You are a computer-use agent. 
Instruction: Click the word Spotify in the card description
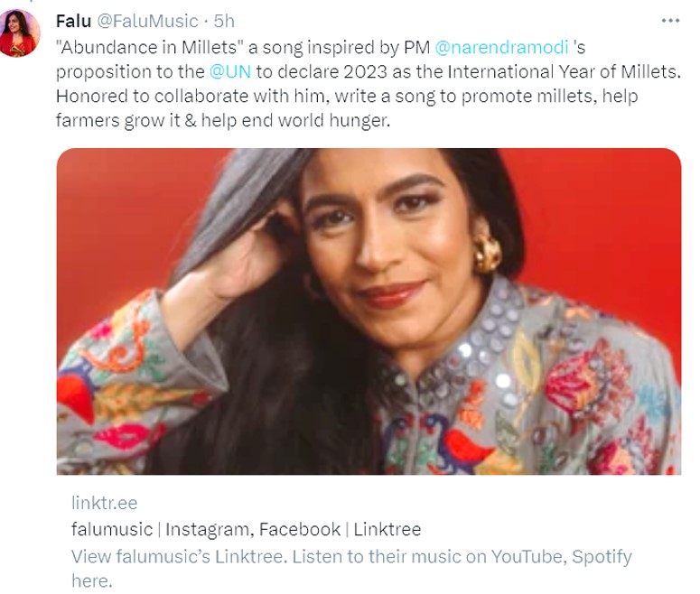(x=601, y=556)
